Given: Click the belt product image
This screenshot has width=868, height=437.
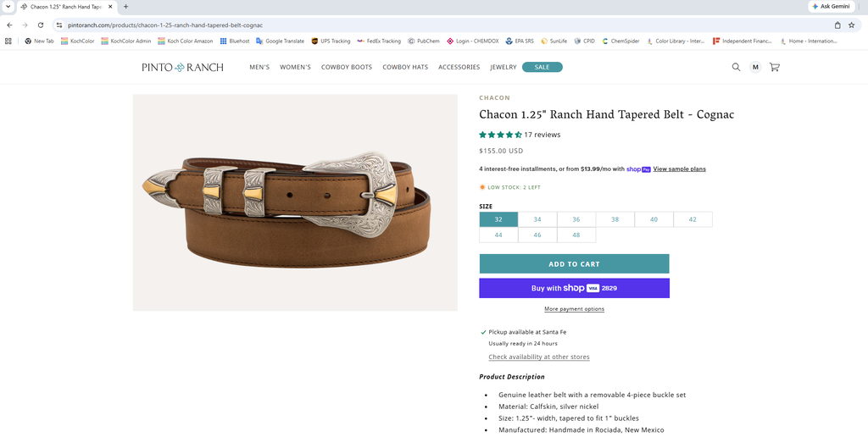Looking at the screenshot, I should pyautogui.click(x=295, y=202).
